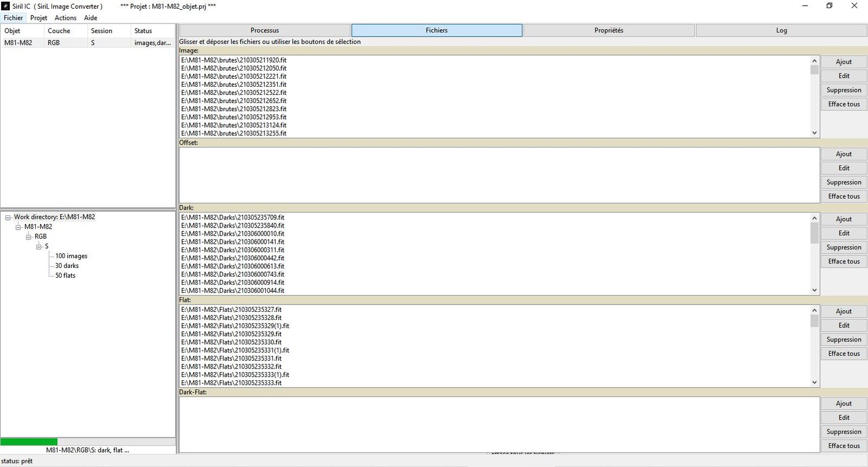868x467 pixels.
Task: Click Efface tous in Offset section
Action: click(844, 196)
